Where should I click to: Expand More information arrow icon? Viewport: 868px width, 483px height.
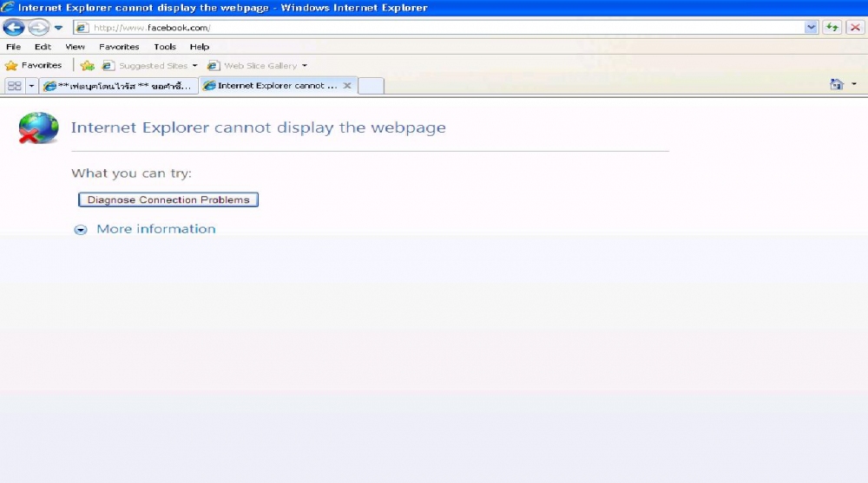81,230
